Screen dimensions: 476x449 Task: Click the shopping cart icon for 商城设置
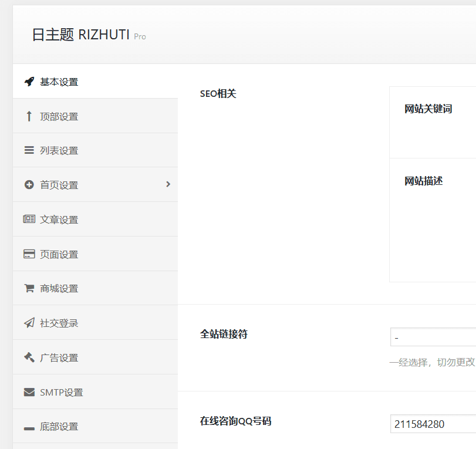[29, 288]
